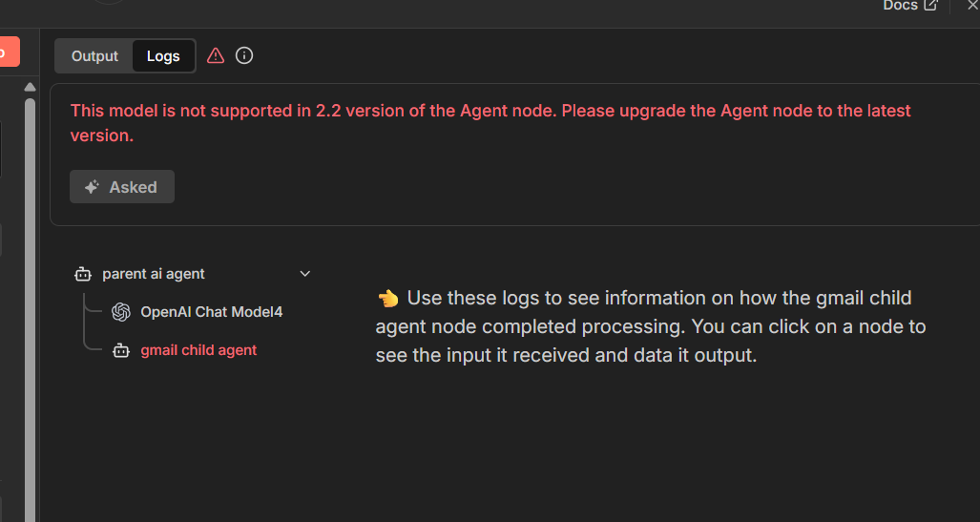Select the Logs tab

click(x=163, y=56)
